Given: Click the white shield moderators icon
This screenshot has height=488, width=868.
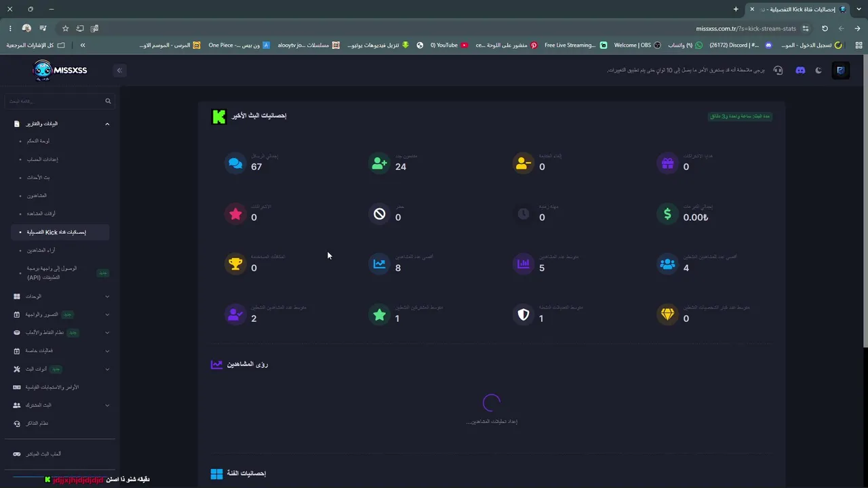Looking at the screenshot, I should pos(524,315).
